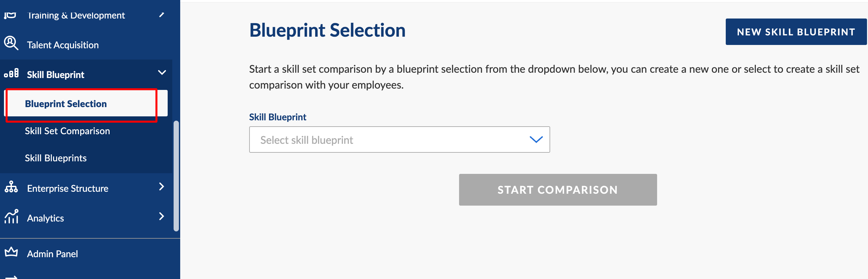This screenshot has height=279, width=868.
Task: Open the Skill Blueprints submenu item
Action: coord(55,158)
